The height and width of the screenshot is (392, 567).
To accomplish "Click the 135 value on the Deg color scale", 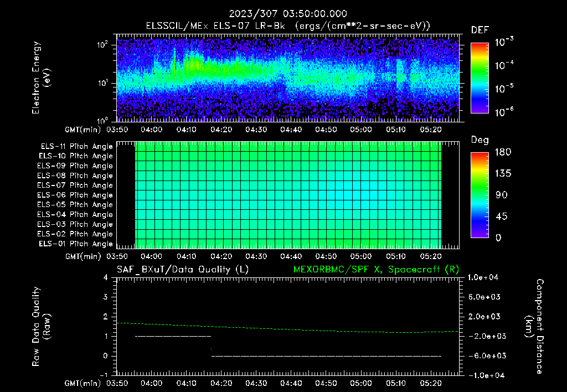I will (503, 174).
